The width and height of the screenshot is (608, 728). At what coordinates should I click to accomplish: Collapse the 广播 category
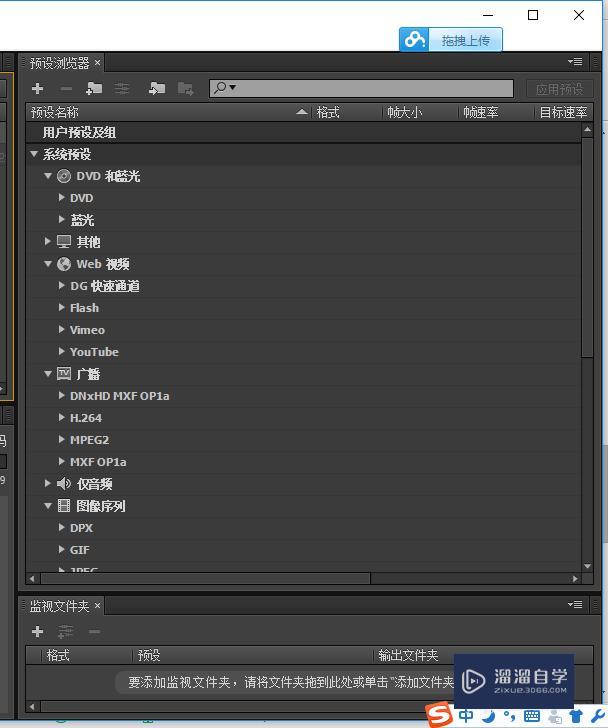48,373
